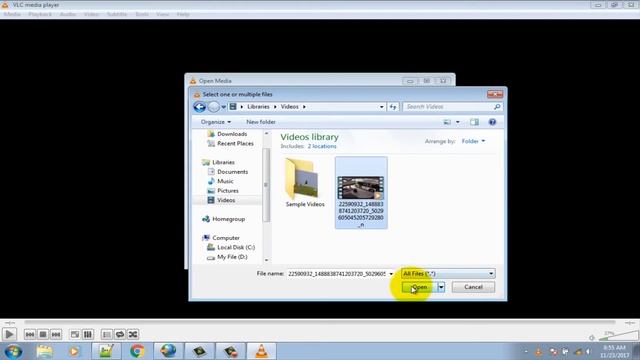640x360 pixels.
Task: Toggle the shuffle random button
Action: pyautogui.click(x=133, y=334)
